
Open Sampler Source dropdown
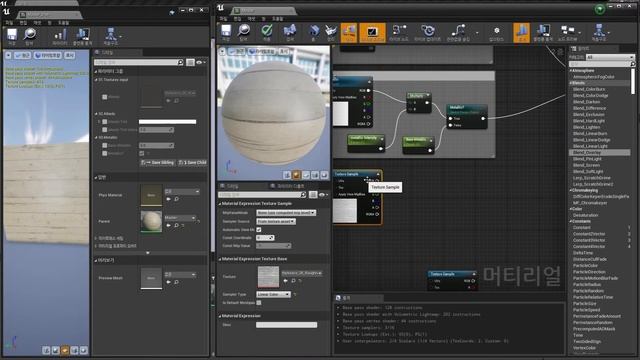point(276,221)
